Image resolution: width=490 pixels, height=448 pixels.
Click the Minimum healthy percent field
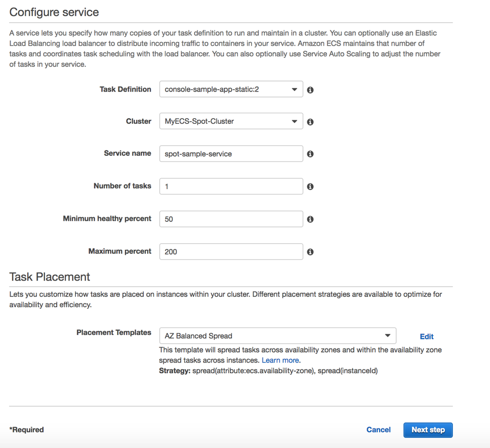click(231, 219)
